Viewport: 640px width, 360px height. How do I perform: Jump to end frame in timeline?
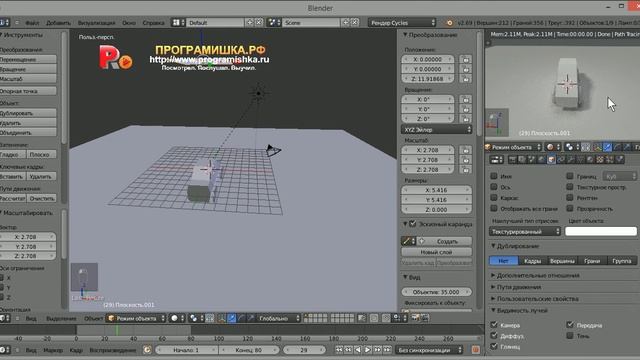tap(387, 350)
